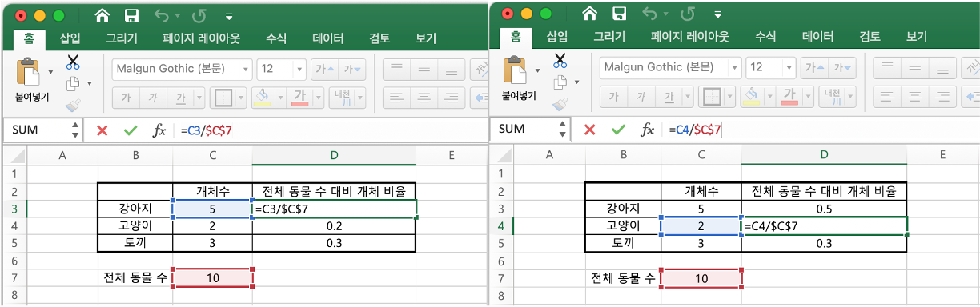The image size is (980, 307).
Task: Confirm formula with green check in the right window
Action: click(x=618, y=129)
